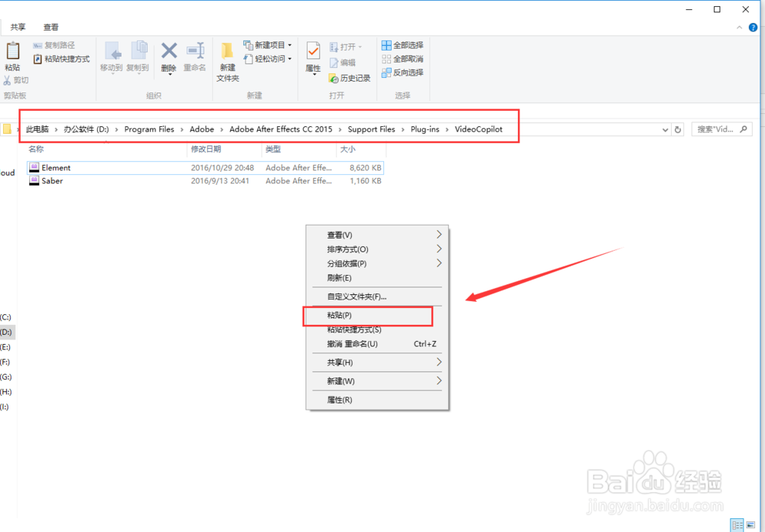Click Plug-ins breadcrumb segment

[x=425, y=129]
